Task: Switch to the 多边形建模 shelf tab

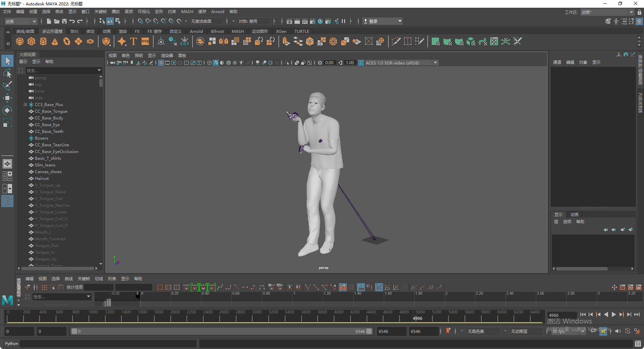Action: tap(52, 31)
